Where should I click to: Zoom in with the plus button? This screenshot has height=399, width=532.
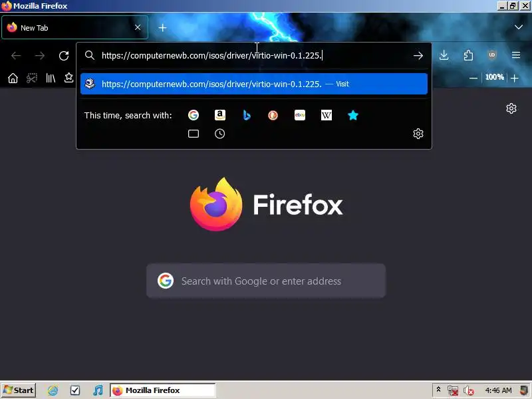[515, 78]
